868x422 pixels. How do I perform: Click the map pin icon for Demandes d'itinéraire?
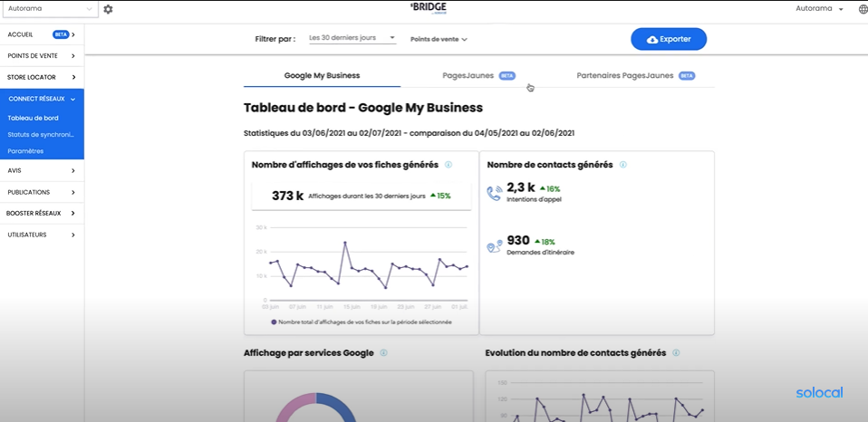click(495, 246)
